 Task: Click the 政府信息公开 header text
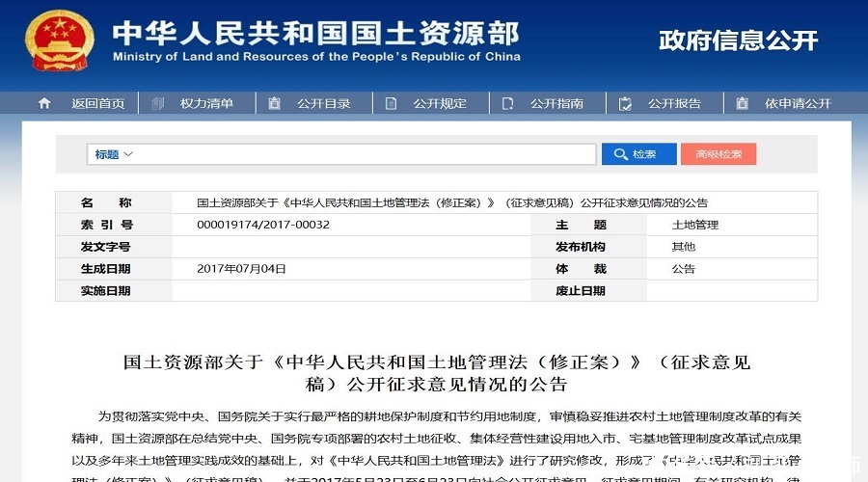pyautogui.click(x=738, y=40)
